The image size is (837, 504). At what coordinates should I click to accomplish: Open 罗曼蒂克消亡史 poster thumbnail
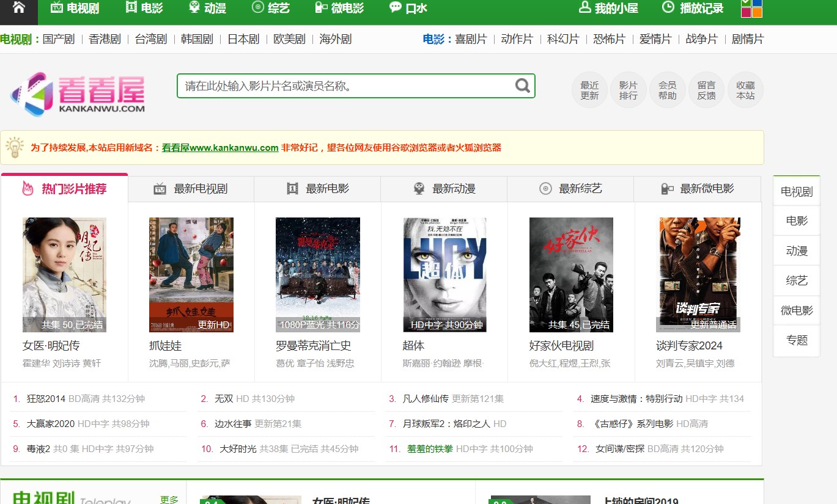[318, 275]
